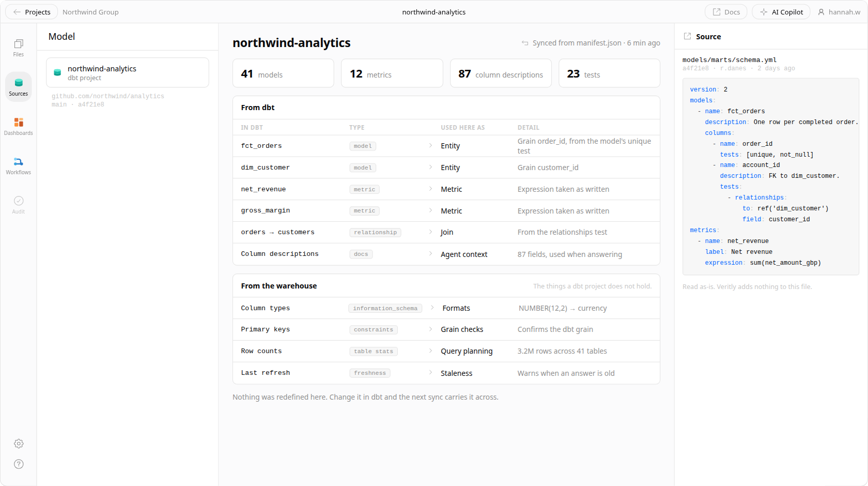Click the northwind-analytics title in top bar
The image size is (868, 486).
click(x=434, y=12)
